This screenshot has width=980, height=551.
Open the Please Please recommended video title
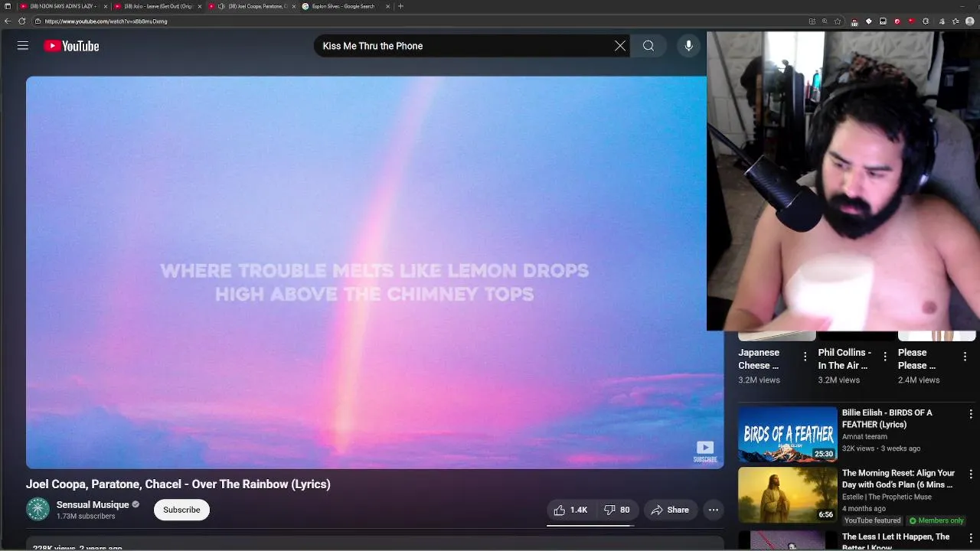pyautogui.click(x=916, y=359)
